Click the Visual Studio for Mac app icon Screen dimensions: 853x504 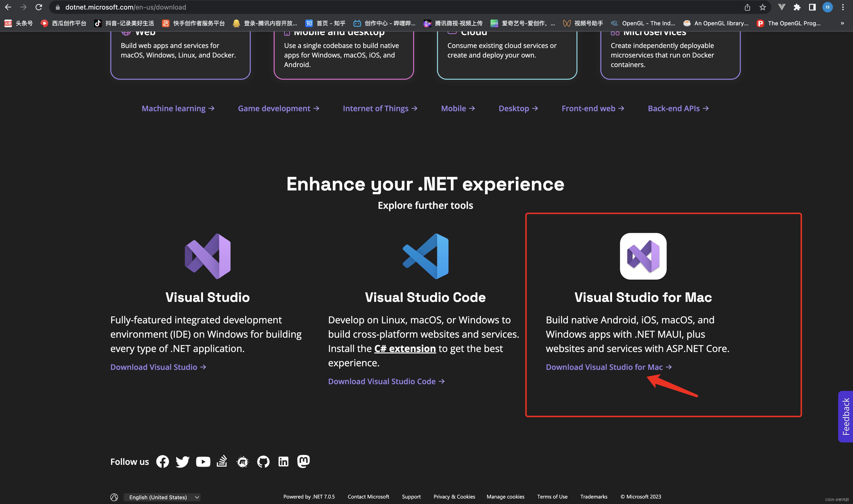coord(643,256)
